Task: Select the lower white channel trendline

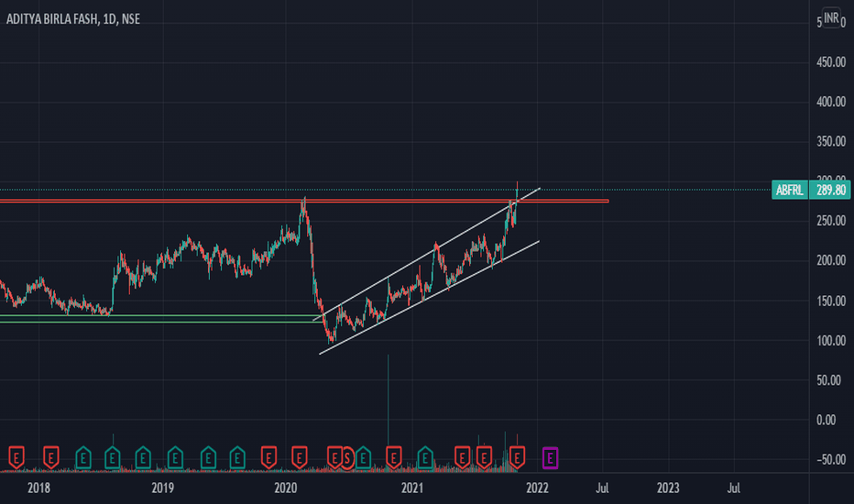Action: pyautogui.click(x=429, y=298)
